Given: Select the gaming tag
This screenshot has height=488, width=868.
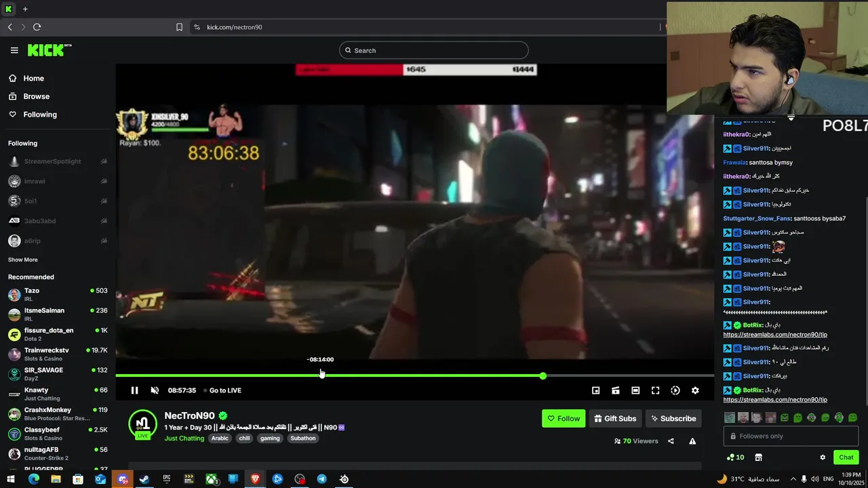Looking at the screenshot, I should [270, 439].
